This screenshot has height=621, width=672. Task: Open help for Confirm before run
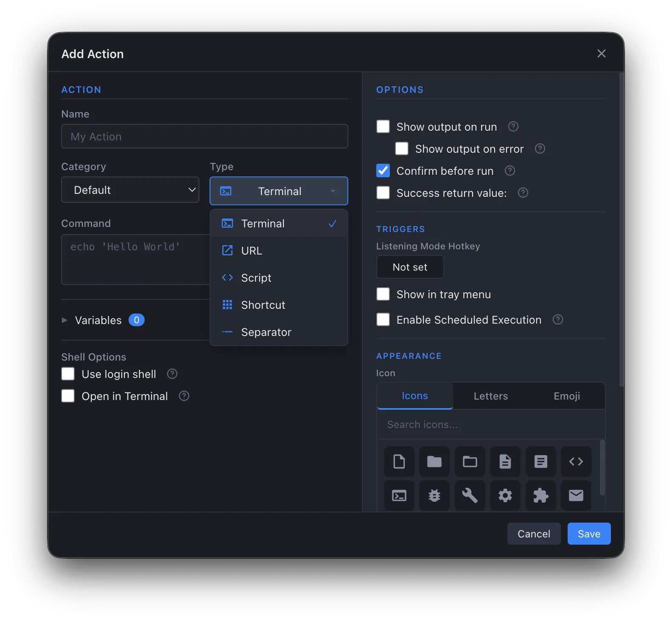[x=510, y=171]
